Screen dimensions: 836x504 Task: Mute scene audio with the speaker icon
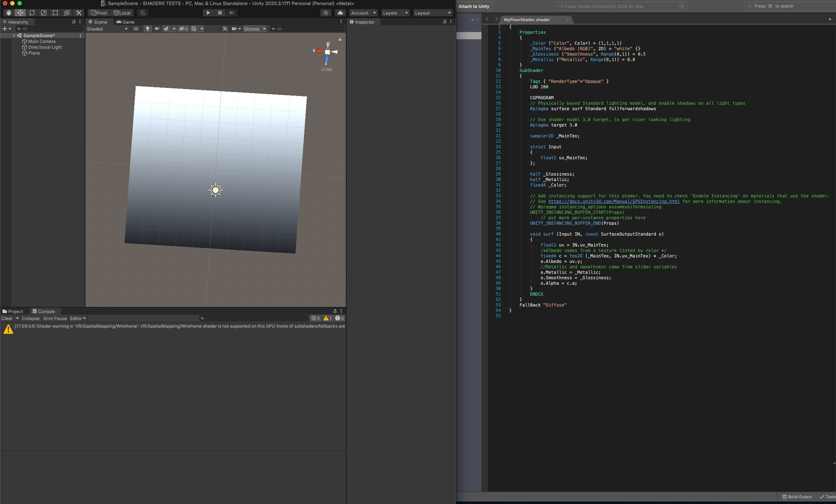tap(157, 29)
